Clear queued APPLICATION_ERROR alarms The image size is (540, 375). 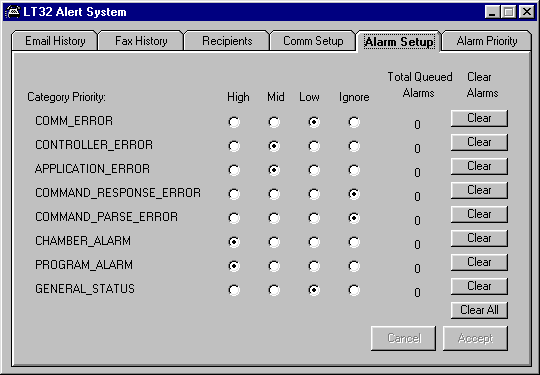(x=479, y=166)
